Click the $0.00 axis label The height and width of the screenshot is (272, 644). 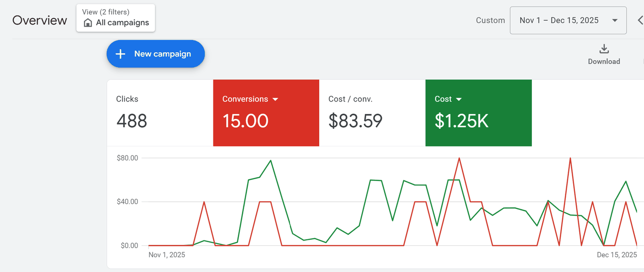(129, 245)
